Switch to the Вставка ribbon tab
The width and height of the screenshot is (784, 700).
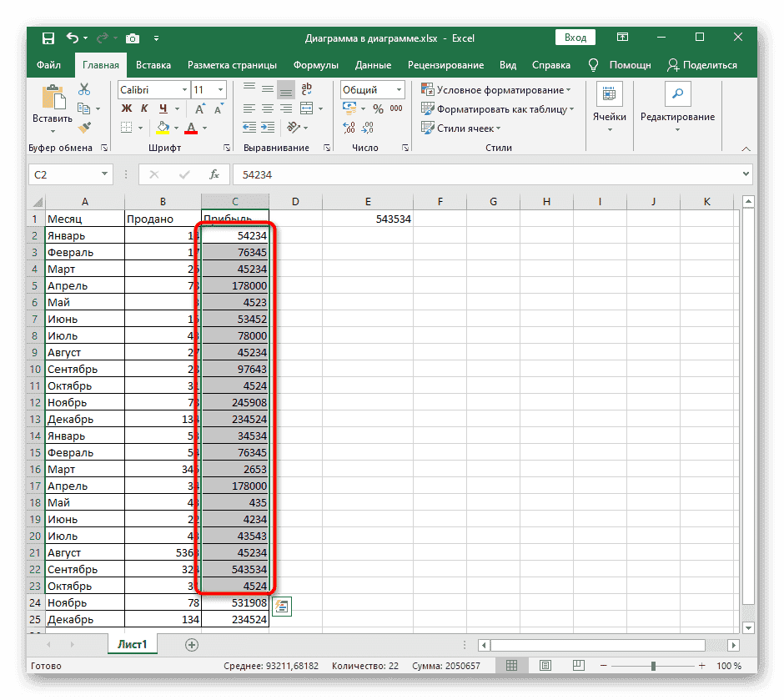point(153,65)
